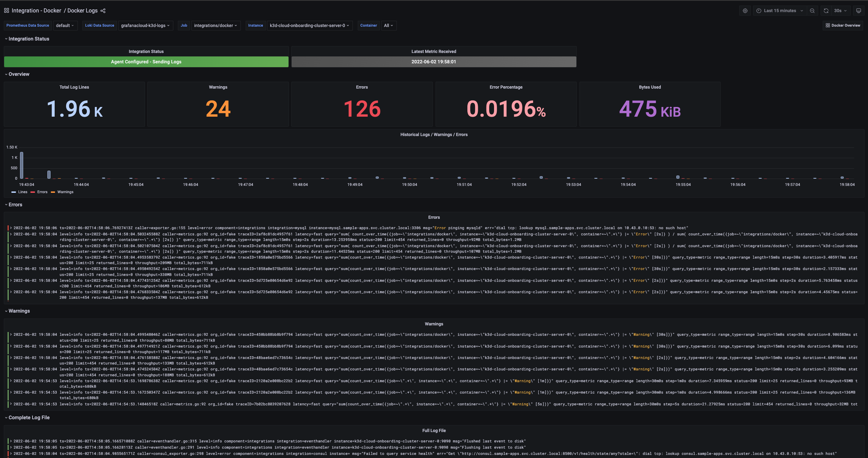Click Container variable label
This screenshot has width=868, height=458.
coord(368,26)
